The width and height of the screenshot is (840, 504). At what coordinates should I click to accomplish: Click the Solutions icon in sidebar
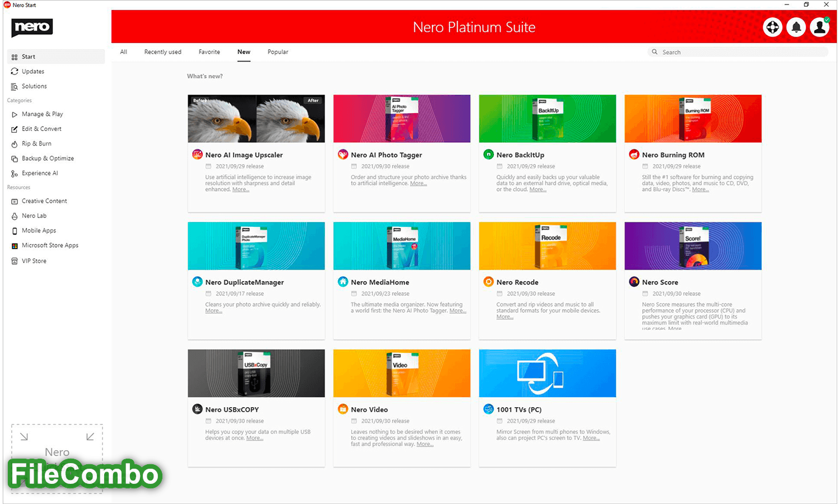[15, 86]
